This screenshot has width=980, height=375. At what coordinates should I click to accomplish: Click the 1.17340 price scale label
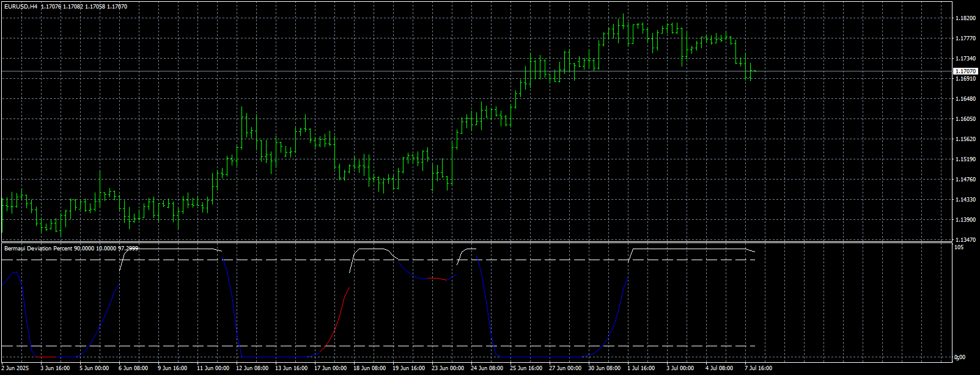coord(965,59)
